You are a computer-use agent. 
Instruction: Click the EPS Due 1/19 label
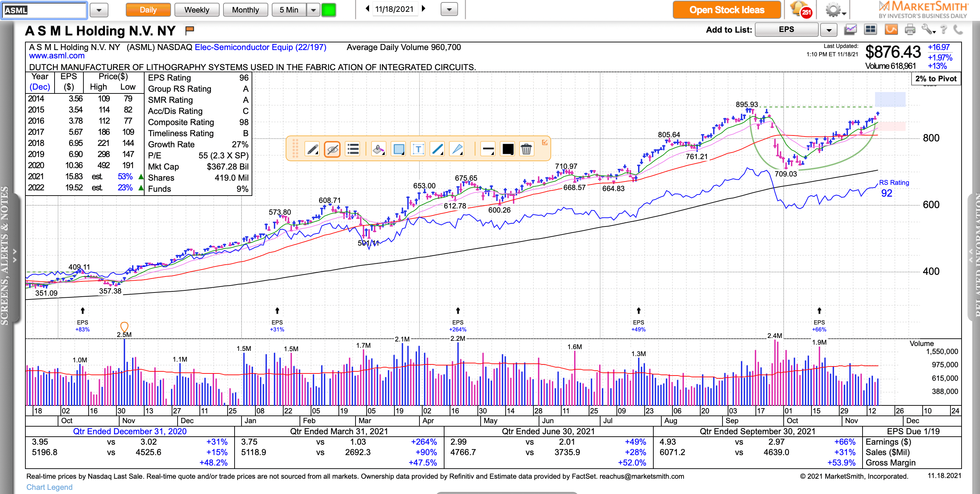click(x=913, y=431)
